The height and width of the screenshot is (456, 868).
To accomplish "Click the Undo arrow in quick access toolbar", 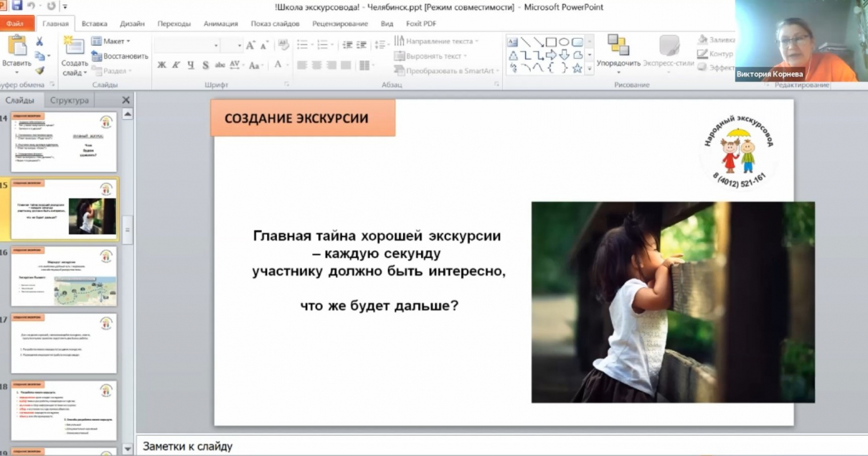I will pyautogui.click(x=32, y=6).
